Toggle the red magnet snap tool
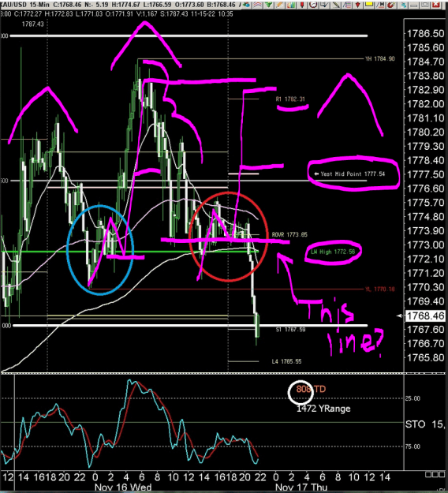 click(x=391, y=5)
